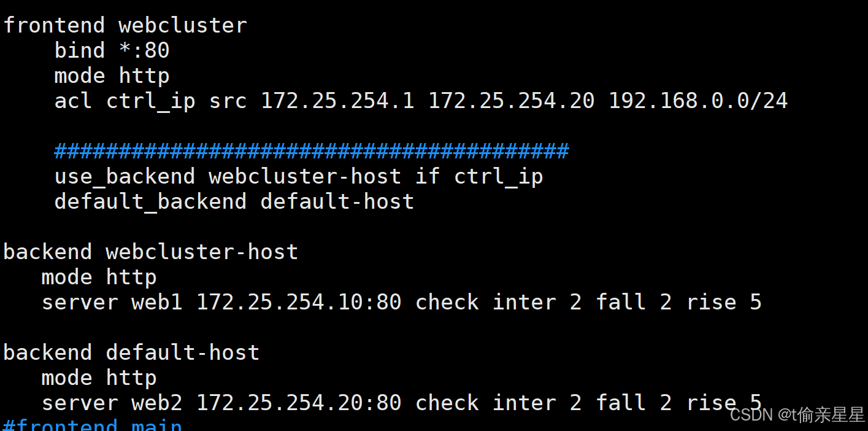
Task: Click the CSDN author watermark text
Action: pos(797,415)
